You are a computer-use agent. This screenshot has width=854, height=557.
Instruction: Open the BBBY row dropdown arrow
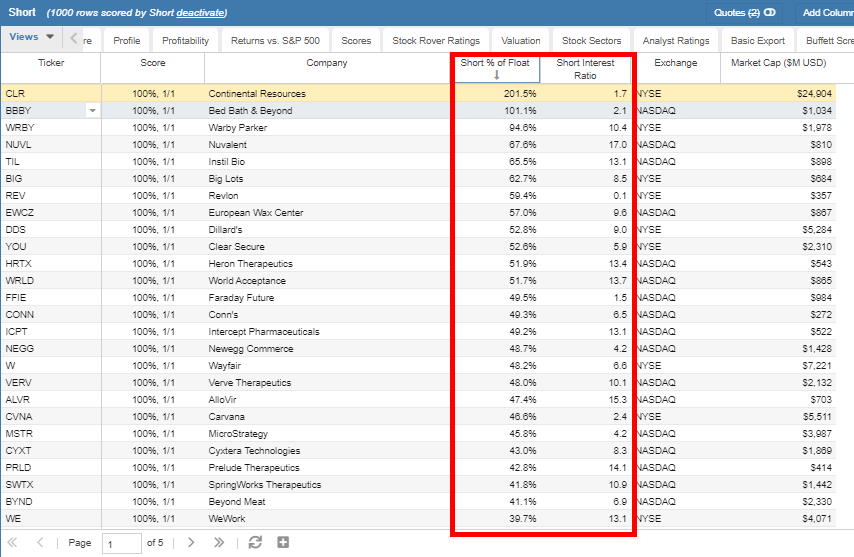pos(93,111)
